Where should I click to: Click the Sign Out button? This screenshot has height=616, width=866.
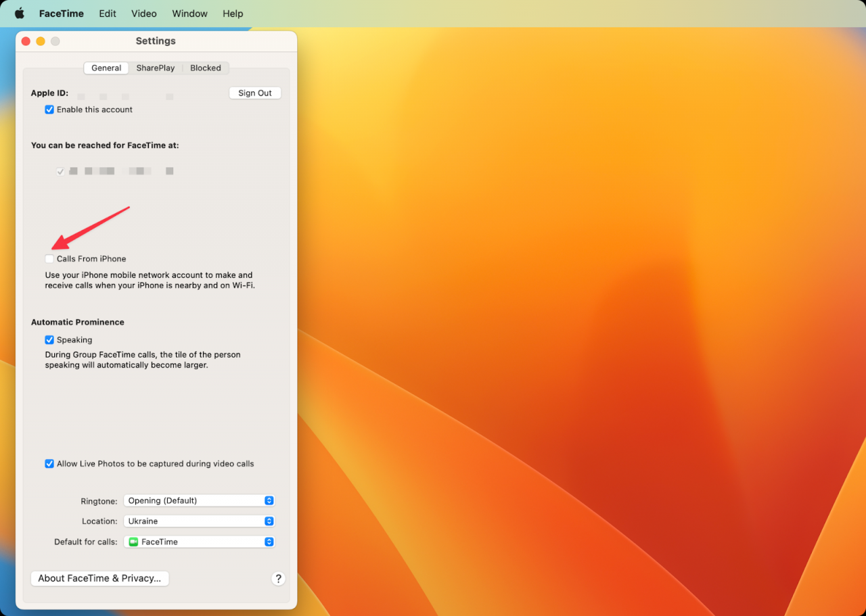click(255, 93)
